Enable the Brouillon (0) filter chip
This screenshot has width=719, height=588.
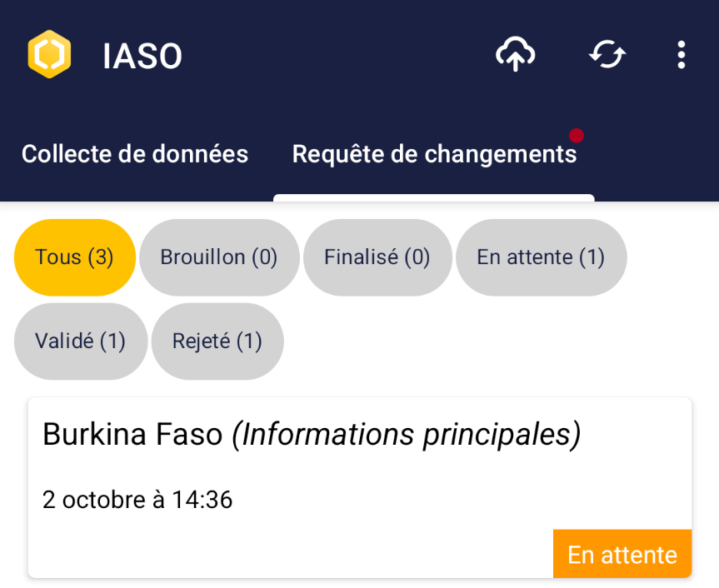pyautogui.click(x=219, y=257)
